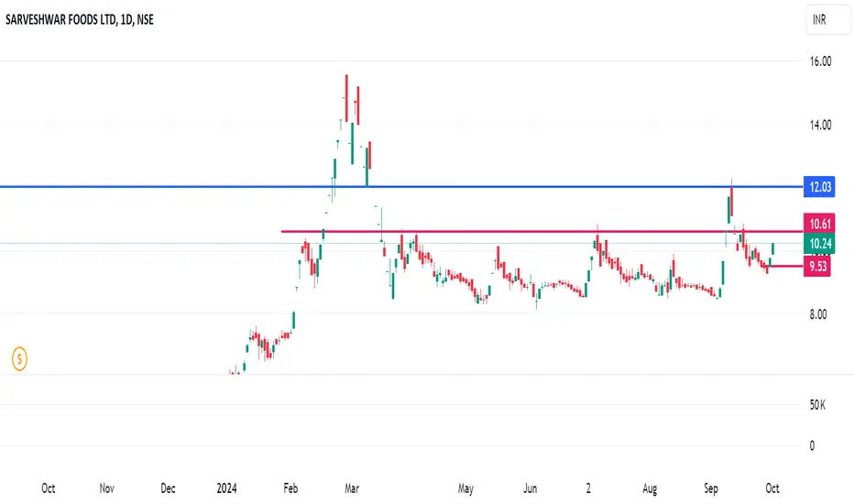Click the 14.00 price axis value

pyautogui.click(x=820, y=125)
